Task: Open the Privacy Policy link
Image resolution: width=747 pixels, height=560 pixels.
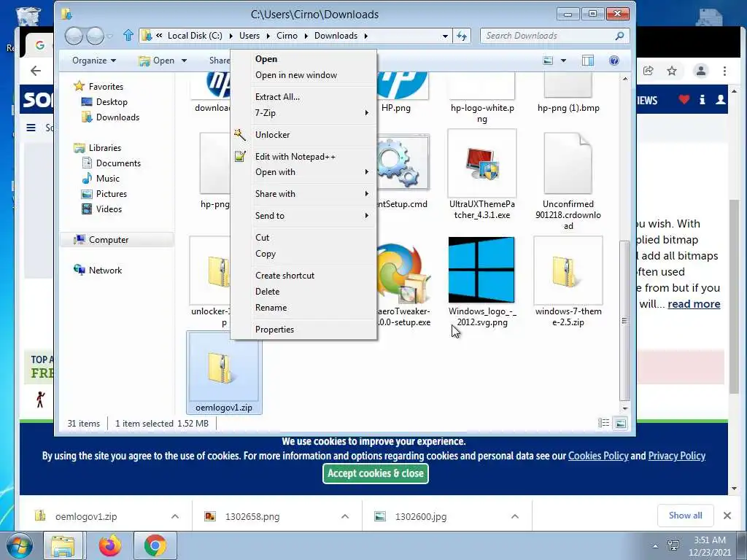Action: click(676, 456)
